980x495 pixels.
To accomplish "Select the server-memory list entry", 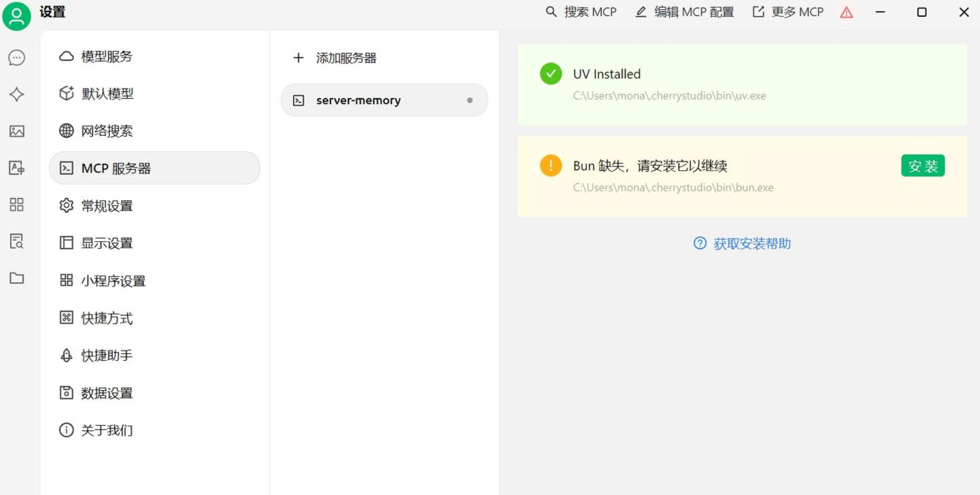I will pyautogui.click(x=384, y=100).
